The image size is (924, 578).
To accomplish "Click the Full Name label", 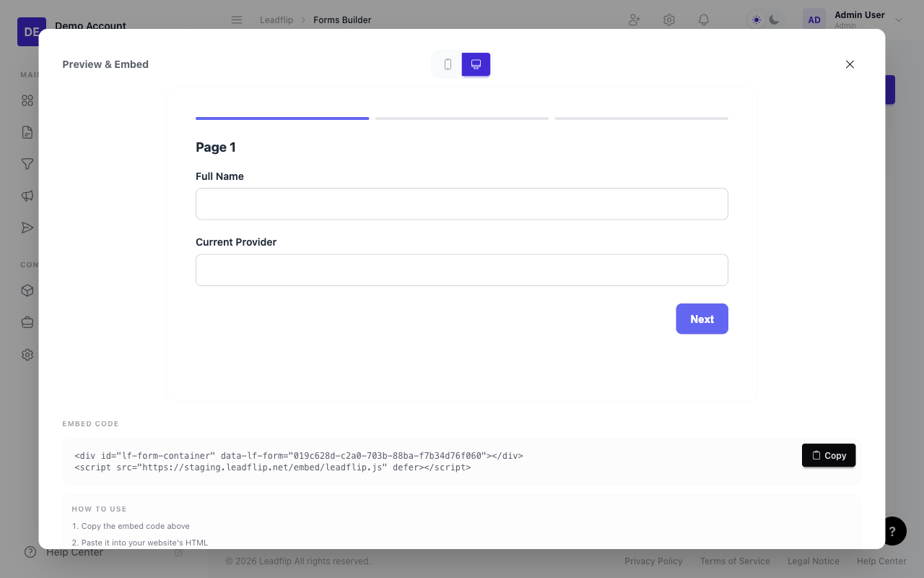I will (219, 176).
